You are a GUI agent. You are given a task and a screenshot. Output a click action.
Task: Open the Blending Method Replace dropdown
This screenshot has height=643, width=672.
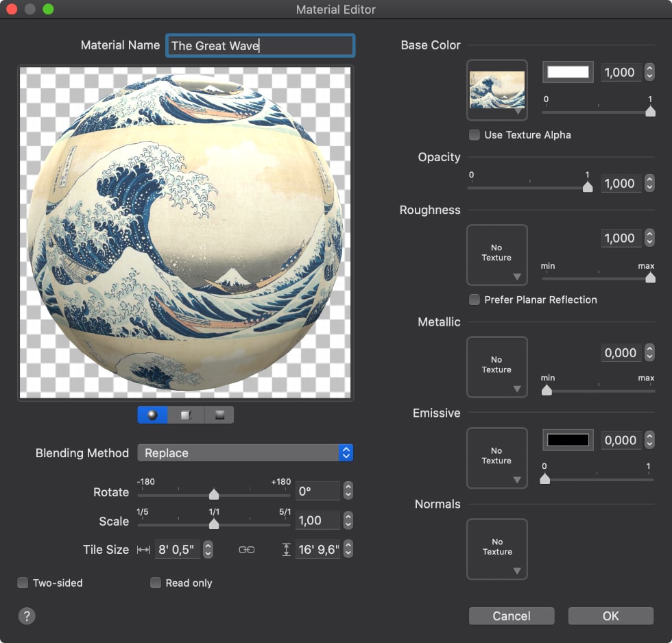[x=245, y=453]
